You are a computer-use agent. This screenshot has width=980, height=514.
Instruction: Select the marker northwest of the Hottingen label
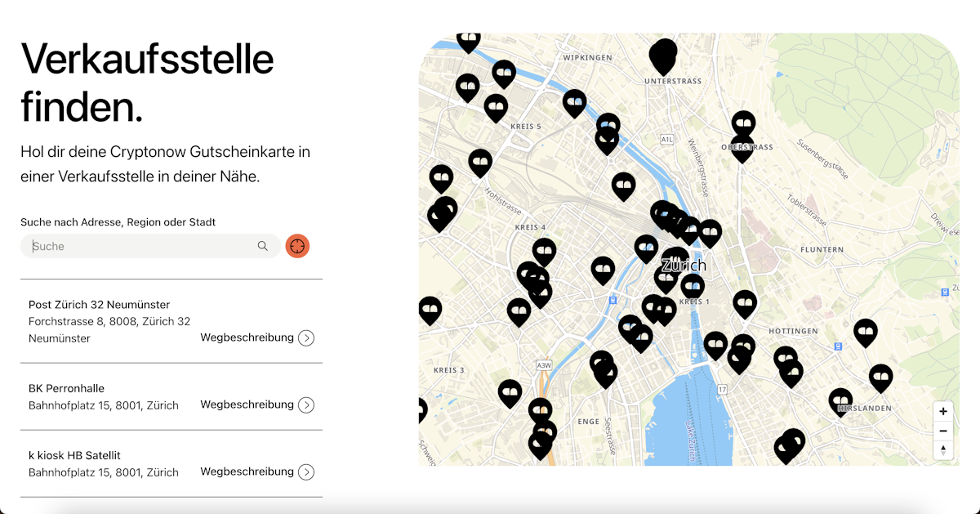pyautogui.click(x=745, y=304)
